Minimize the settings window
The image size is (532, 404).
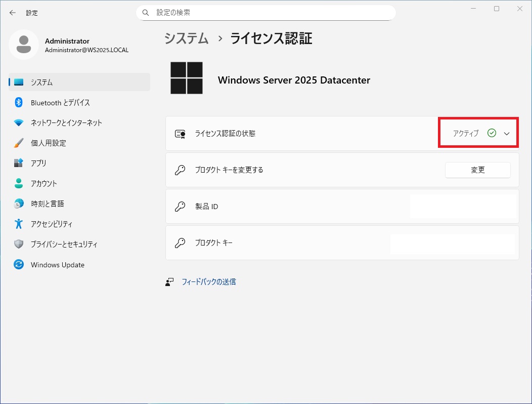pyautogui.click(x=473, y=9)
